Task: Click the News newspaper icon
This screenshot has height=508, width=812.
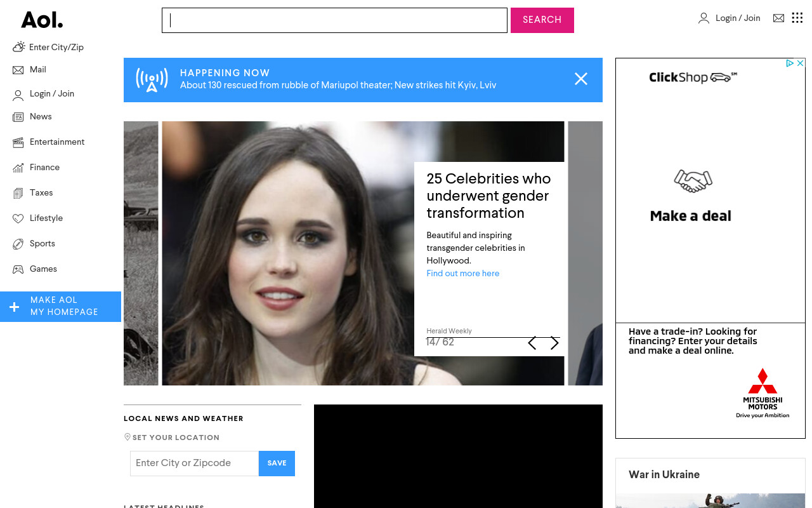Action: pos(18,117)
